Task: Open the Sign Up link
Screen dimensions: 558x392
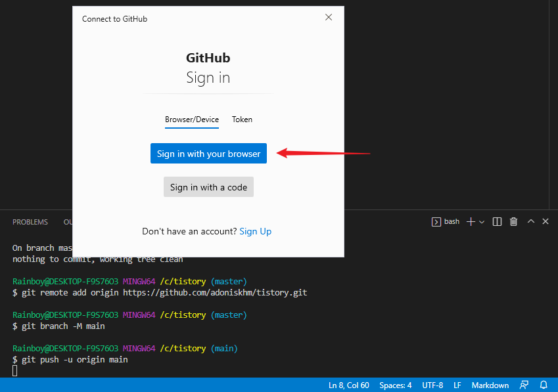Action: pos(255,231)
